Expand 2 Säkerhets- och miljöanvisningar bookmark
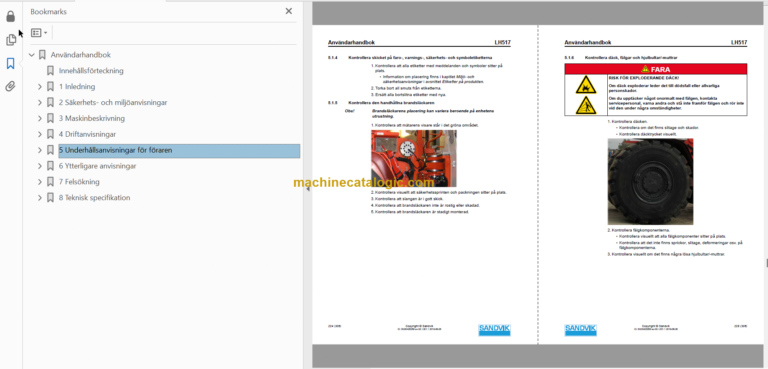Image resolution: width=768 pixels, height=369 pixels. tap(40, 102)
